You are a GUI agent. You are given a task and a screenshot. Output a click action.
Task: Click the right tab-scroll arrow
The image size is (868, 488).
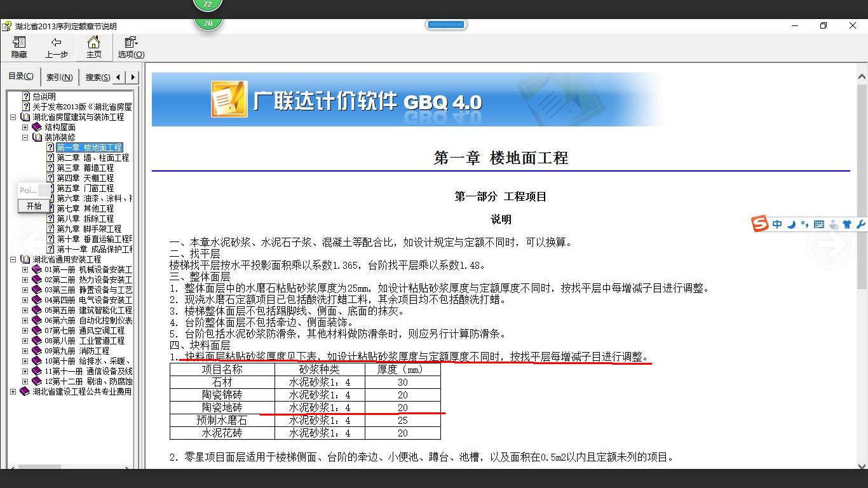click(133, 77)
